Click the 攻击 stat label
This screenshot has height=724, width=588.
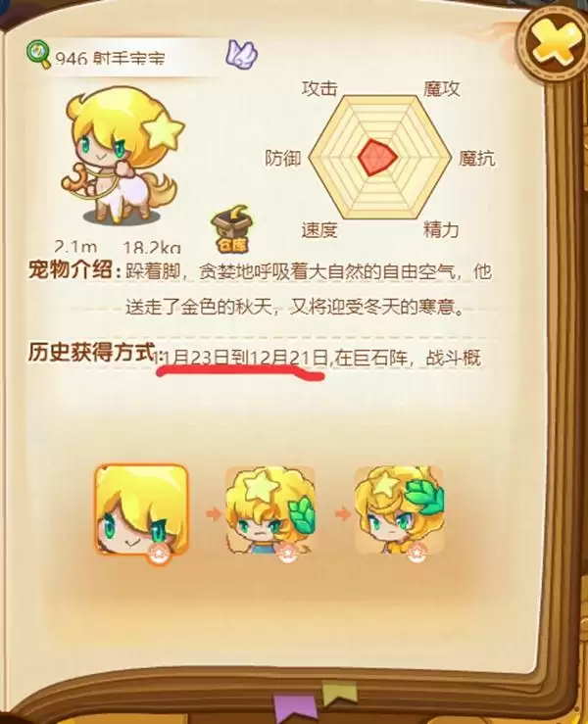click(319, 88)
